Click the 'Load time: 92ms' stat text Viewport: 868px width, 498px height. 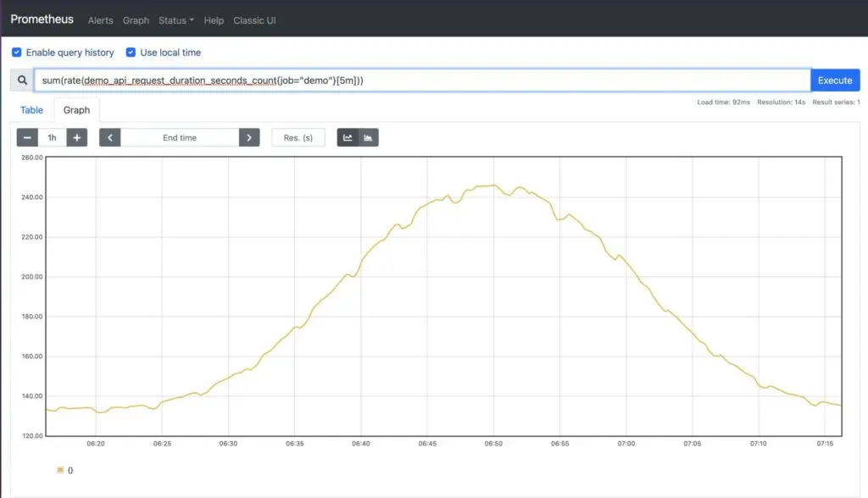pyautogui.click(x=724, y=102)
